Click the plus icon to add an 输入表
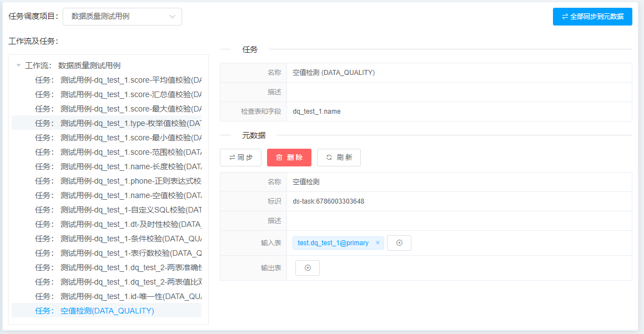644x334 pixels. 399,242
